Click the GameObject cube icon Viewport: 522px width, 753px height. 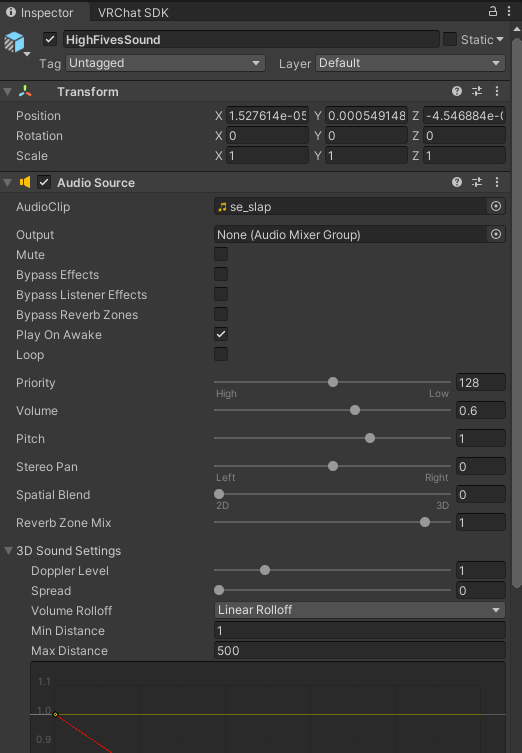[x=14, y=42]
